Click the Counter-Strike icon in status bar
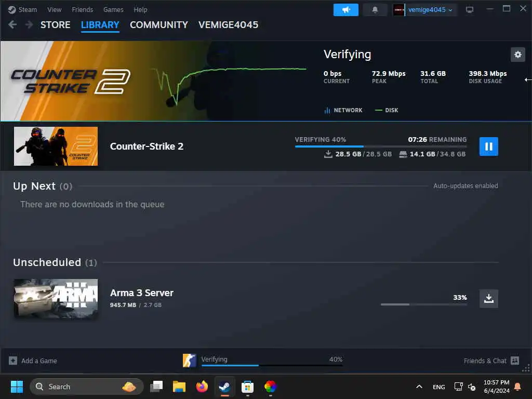 [x=189, y=361]
